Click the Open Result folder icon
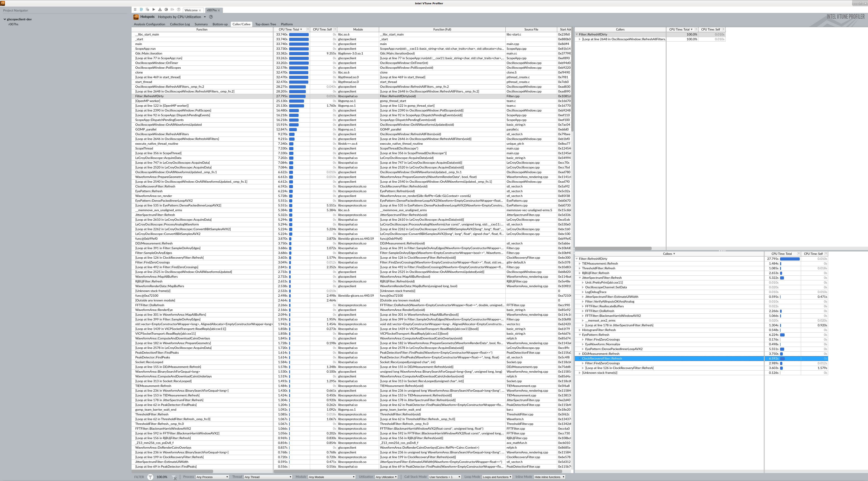868x481 pixels. [x=172, y=10]
